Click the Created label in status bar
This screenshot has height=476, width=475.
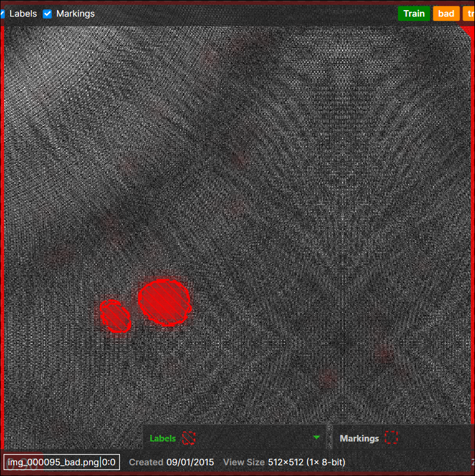[x=146, y=462]
